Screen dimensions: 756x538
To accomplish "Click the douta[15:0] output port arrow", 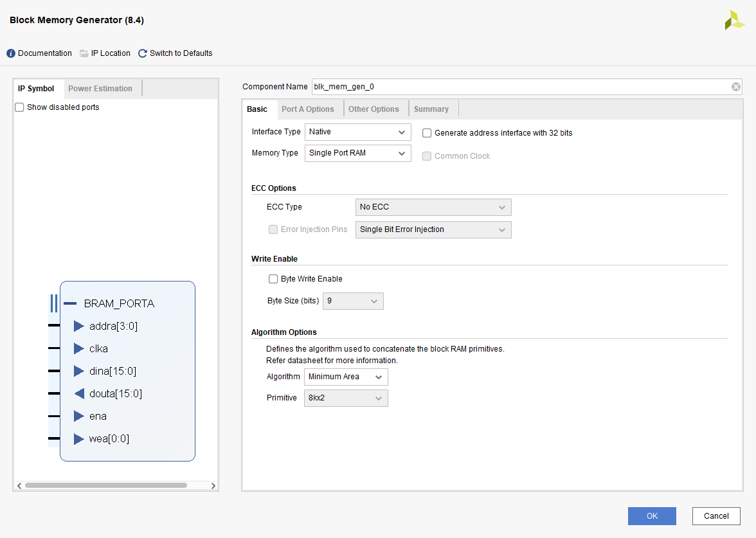I will coord(78,393).
